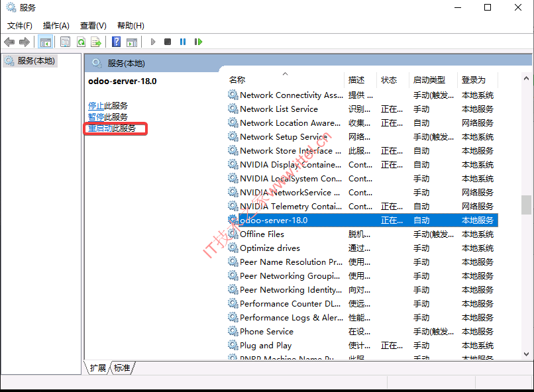Toggle the show/hide console tree icon
The width and height of the screenshot is (534, 392).
(x=45, y=42)
